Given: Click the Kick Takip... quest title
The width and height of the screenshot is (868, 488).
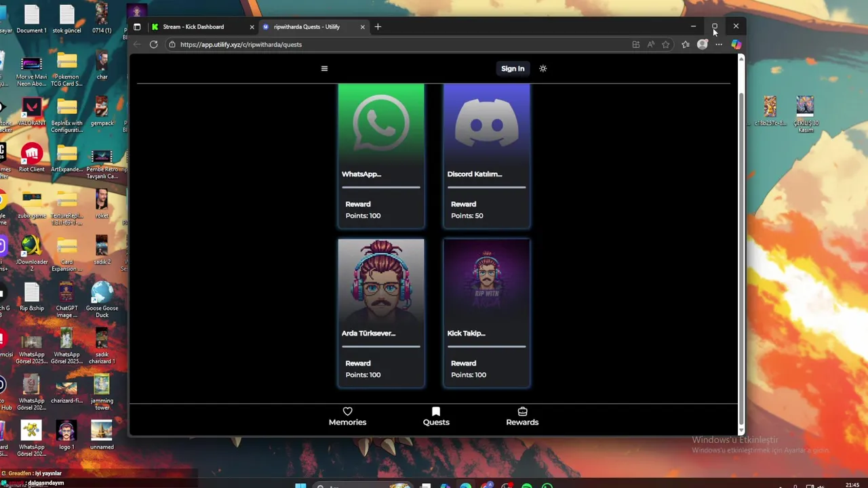Looking at the screenshot, I should point(466,333).
